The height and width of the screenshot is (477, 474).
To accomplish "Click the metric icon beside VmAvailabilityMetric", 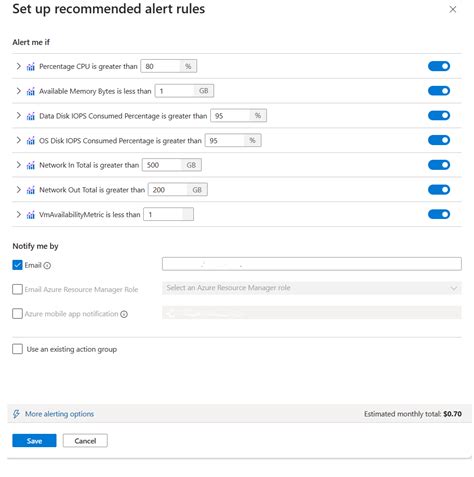I will coord(31,215).
